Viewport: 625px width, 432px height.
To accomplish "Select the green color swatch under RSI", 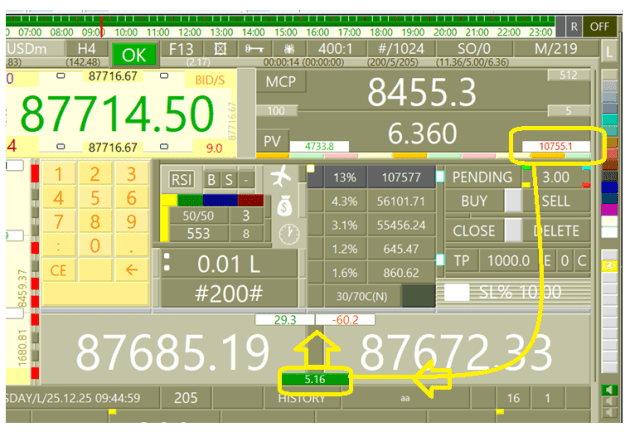I will 190,200.
